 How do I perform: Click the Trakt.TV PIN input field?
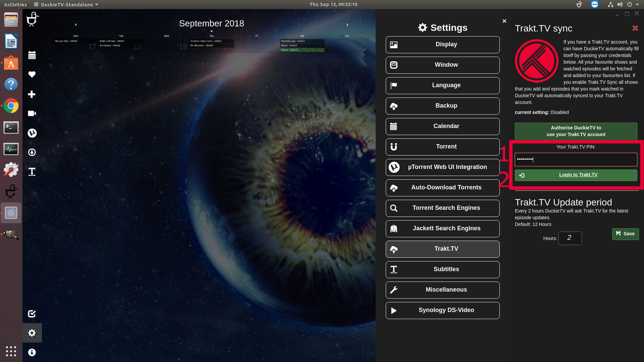click(576, 160)
